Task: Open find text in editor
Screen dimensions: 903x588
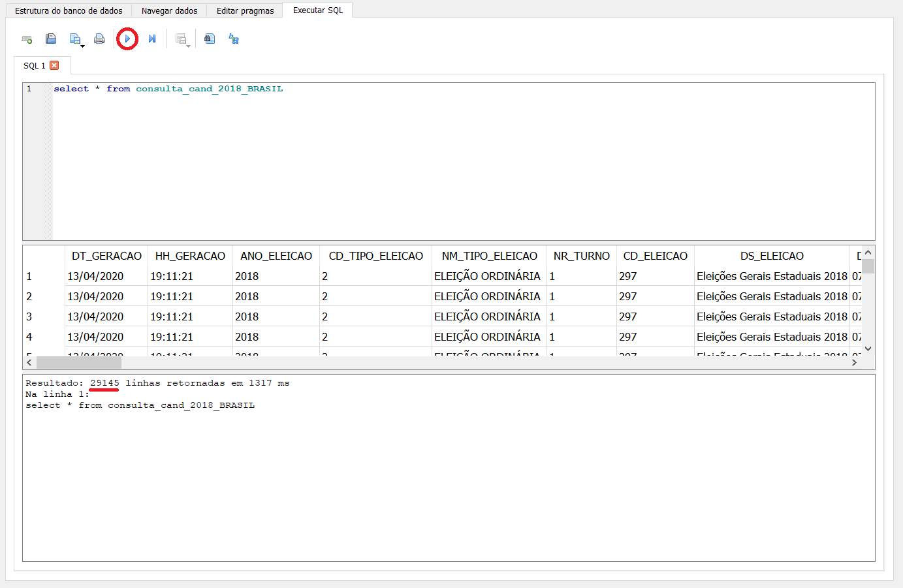Action: (x=210, y=39)
